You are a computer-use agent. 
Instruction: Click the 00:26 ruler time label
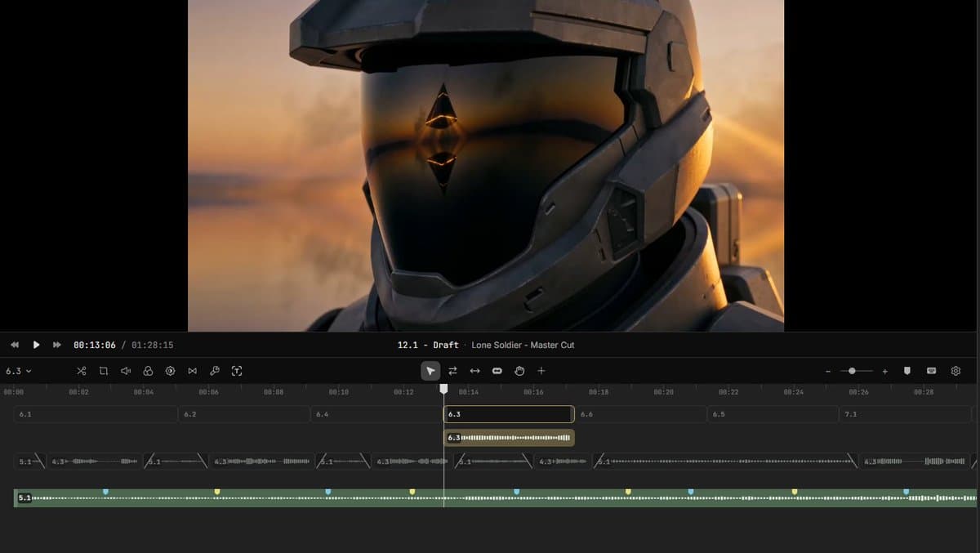(858, 392)
